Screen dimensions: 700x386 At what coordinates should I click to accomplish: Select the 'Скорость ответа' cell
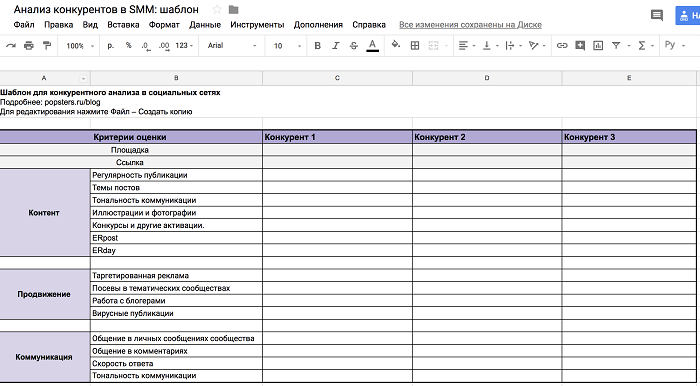pos(176,363)
